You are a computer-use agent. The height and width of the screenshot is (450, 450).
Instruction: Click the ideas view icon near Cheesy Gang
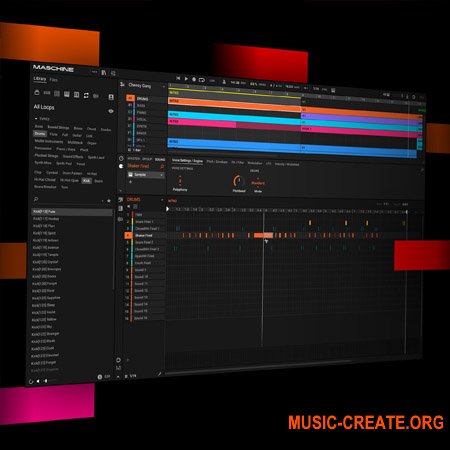pyautogui.click(x=122, y=84)
